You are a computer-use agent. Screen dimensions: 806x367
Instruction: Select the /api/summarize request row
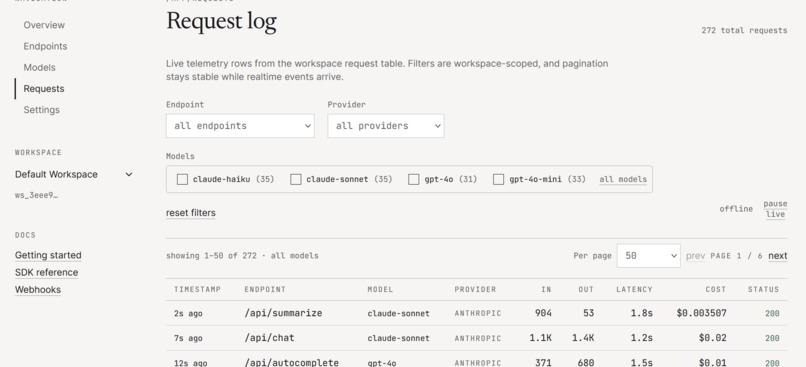point(477,313)
